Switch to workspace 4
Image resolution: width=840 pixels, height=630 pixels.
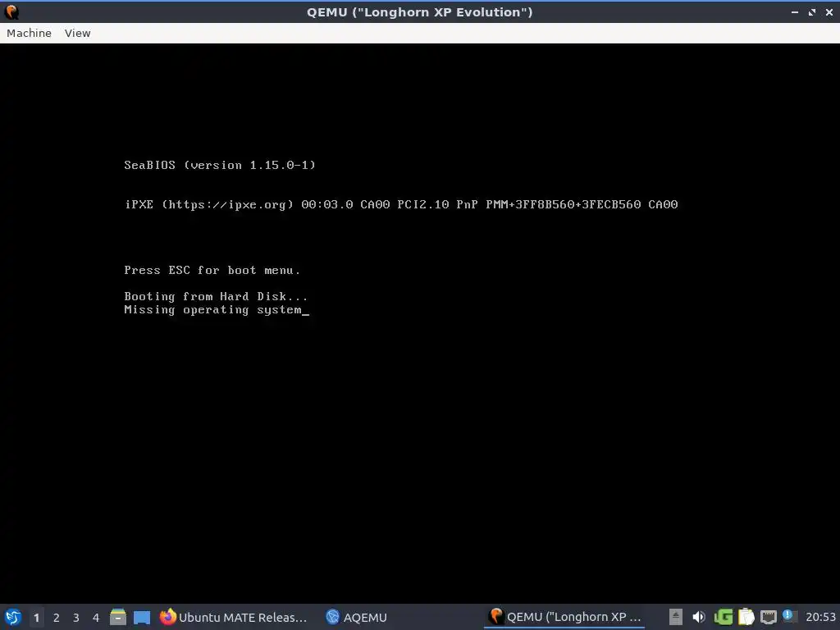(96, 617)
